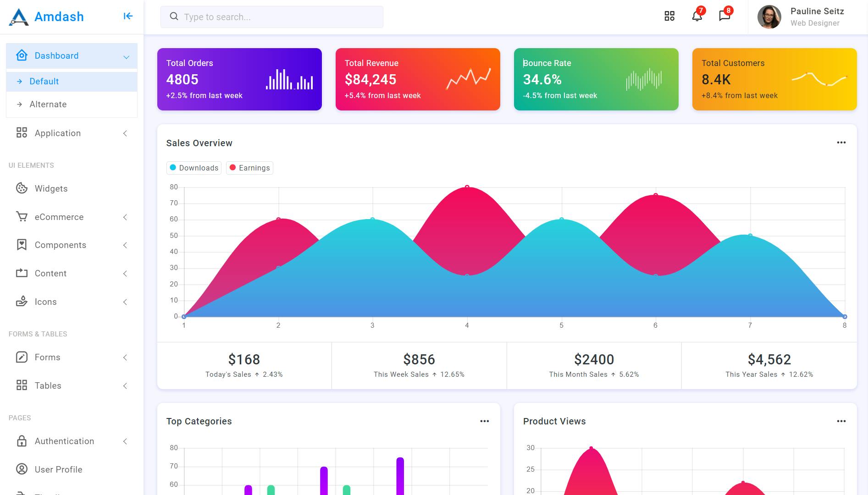The height and width of the screenshot is (495, 868).
Task: Expand the eCommerce submenu chevron
Action: tap(125, 217)
